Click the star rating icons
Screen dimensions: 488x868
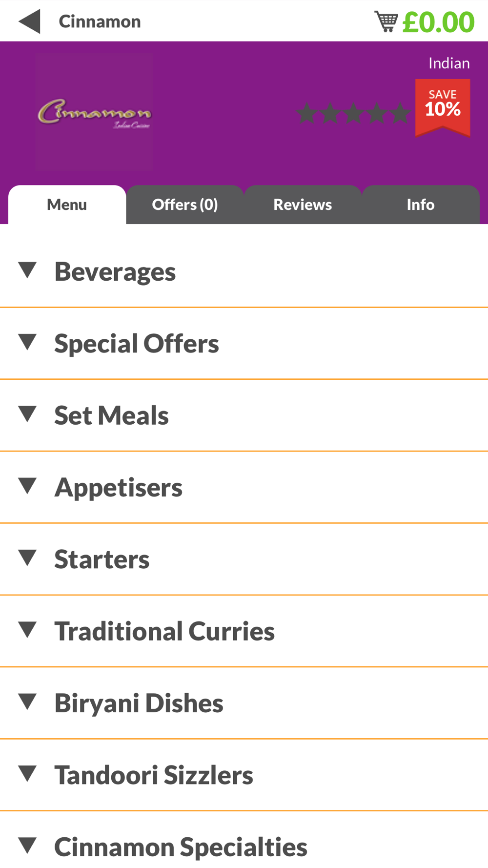pos(353,113)
